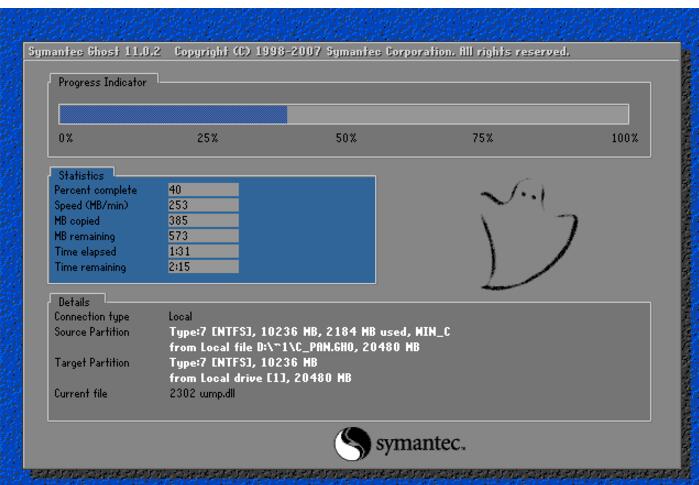Click the 50% progress scale mark
Image resolution: width=699 pixels, height=485 pixels.
(346, 138)
